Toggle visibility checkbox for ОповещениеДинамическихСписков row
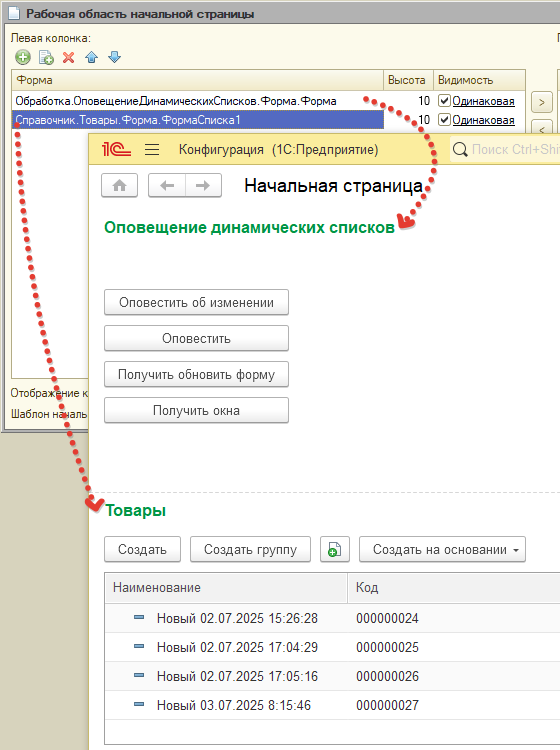Viewport: 560px width, 750px height. pos(444,100)
